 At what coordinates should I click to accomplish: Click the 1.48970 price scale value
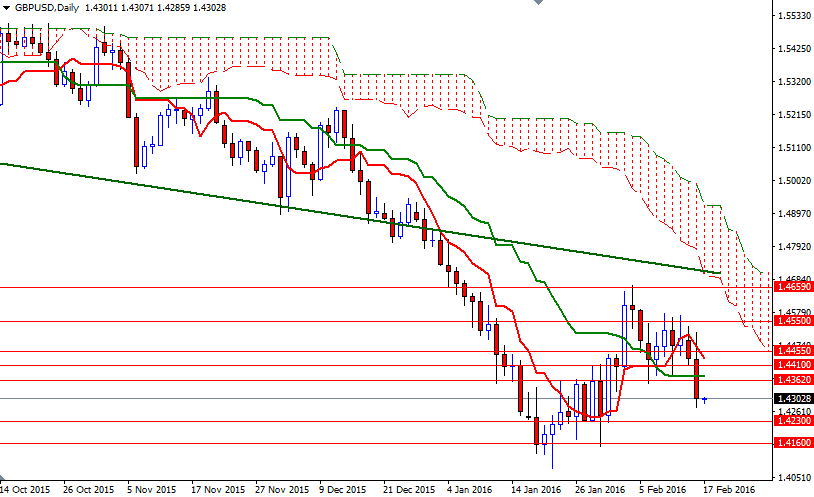tap(794, 213)
